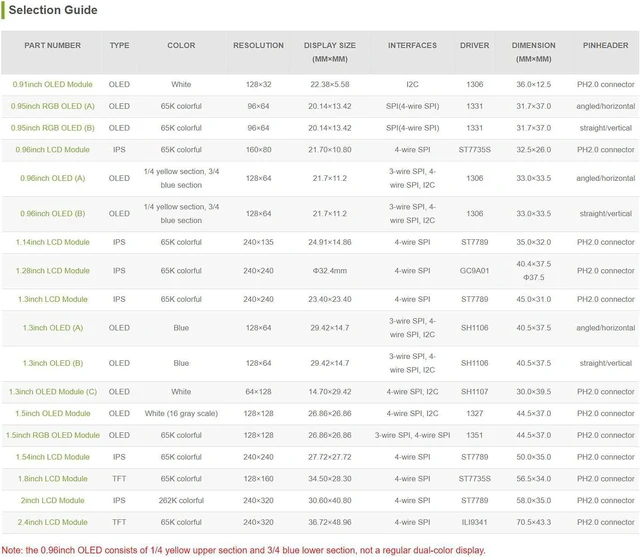Click the 56.5×34.0 dimension cell
This screenshot has width=640, height=557.
[x=533, y=479]
